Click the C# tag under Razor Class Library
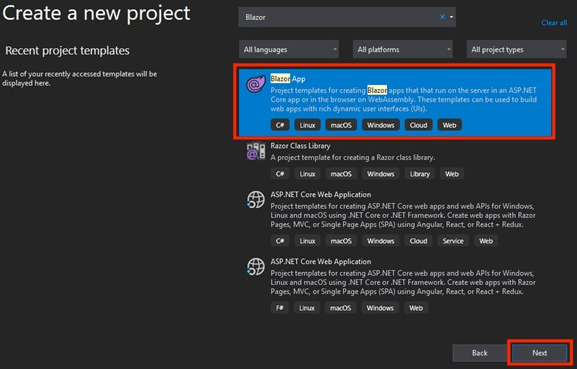The width and height of the screenshot is (577, 369). 280,174
